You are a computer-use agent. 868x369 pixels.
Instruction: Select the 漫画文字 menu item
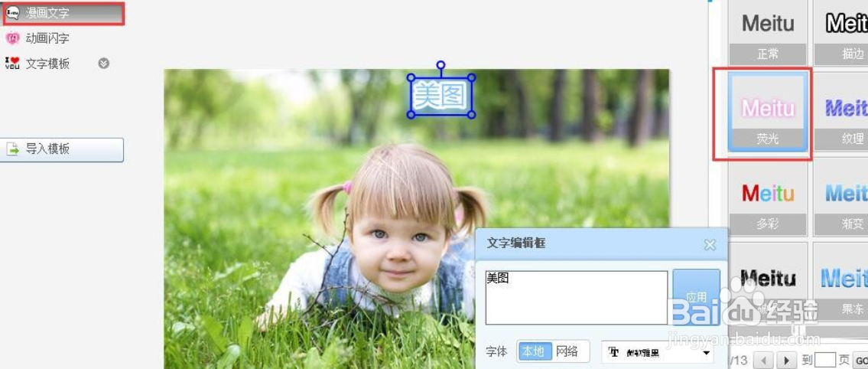(x=63, y=13)
